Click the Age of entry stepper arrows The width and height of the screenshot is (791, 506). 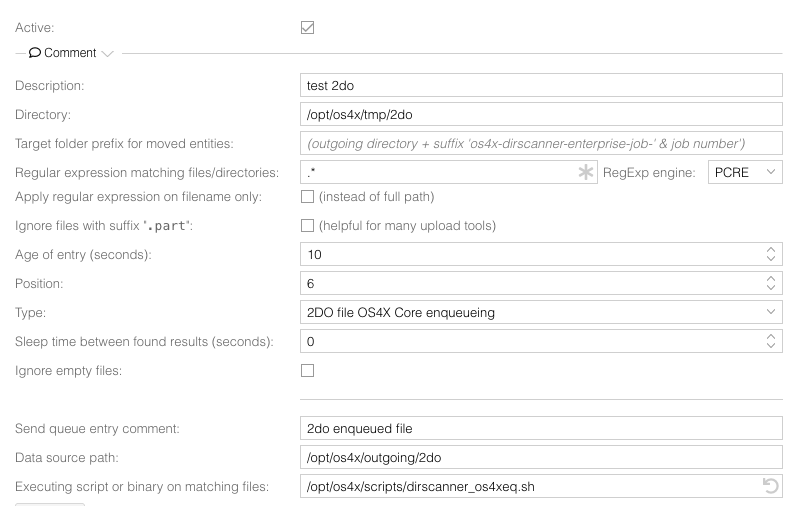(x=770, y=254)
